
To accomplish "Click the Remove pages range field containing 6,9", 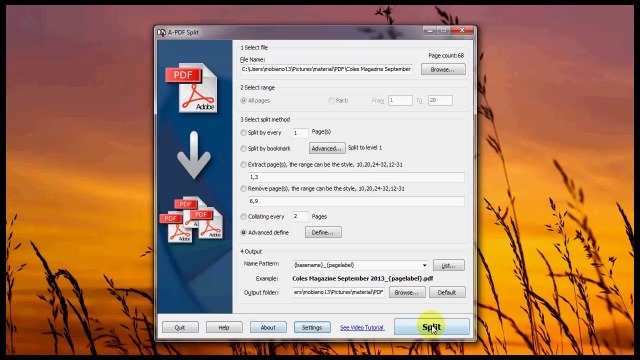I will click(x=356, y=201).
